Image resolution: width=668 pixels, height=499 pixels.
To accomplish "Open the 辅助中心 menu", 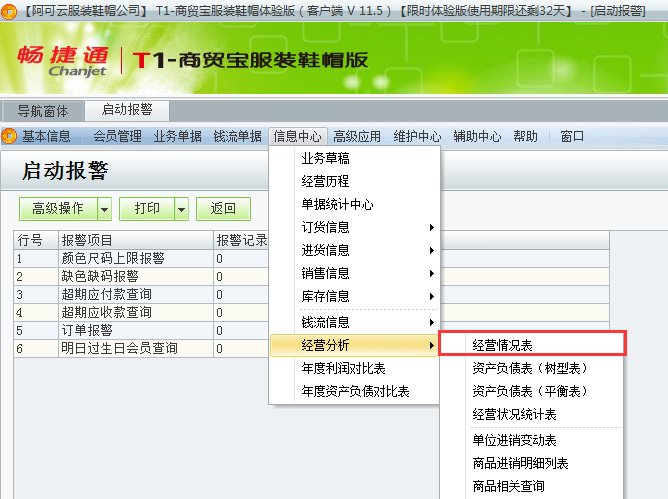I will pyautogui.click(x=477, y=136).
